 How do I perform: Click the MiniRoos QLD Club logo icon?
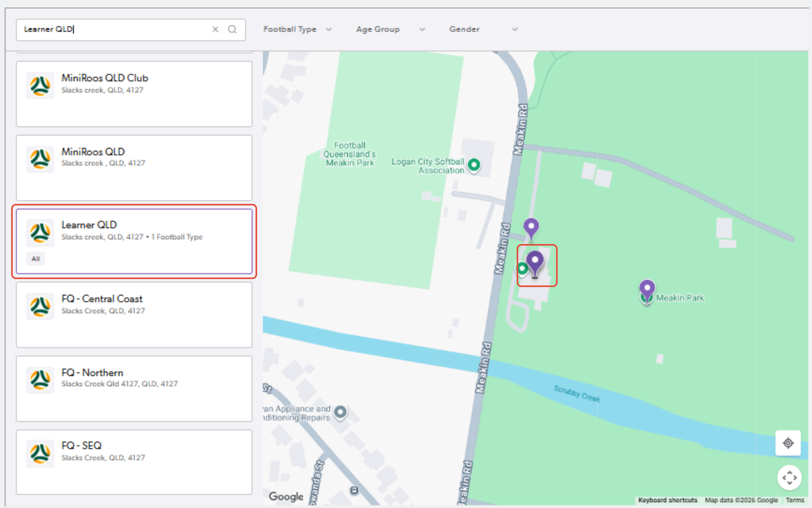point(40,86)
